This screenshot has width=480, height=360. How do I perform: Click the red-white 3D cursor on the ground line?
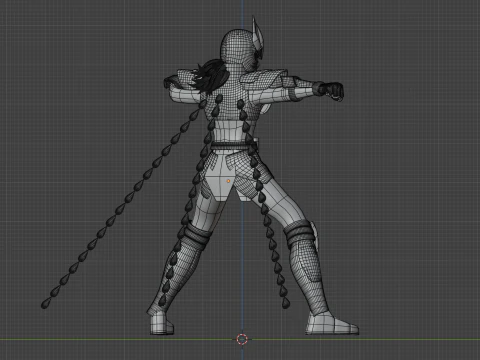coord(242,339)
